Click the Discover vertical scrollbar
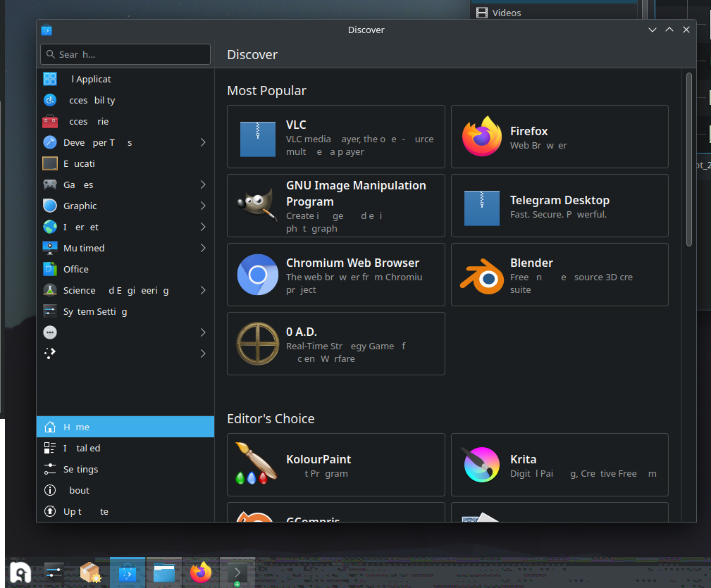711x588 pixels. tap(688, 159)
